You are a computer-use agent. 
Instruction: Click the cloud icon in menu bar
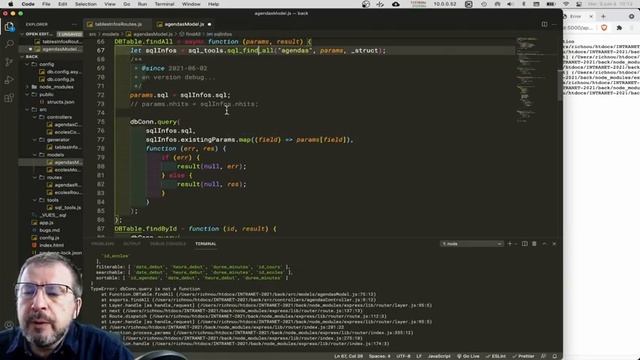pyautogui.click(x=396, y=4)
